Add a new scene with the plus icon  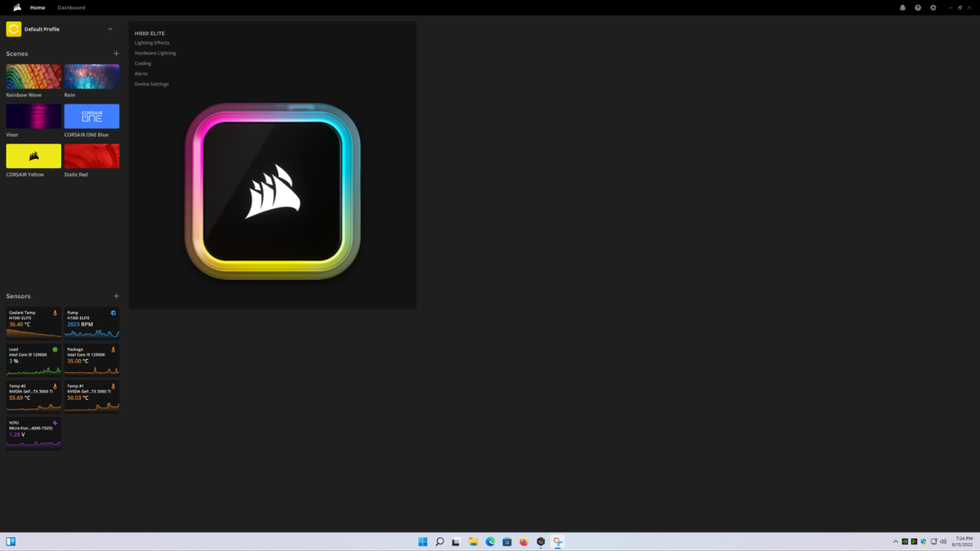116,54
